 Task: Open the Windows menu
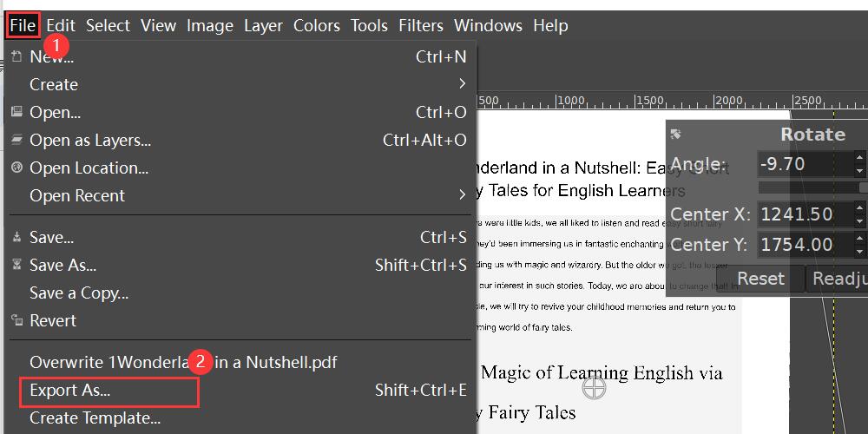tap(488, 25)
